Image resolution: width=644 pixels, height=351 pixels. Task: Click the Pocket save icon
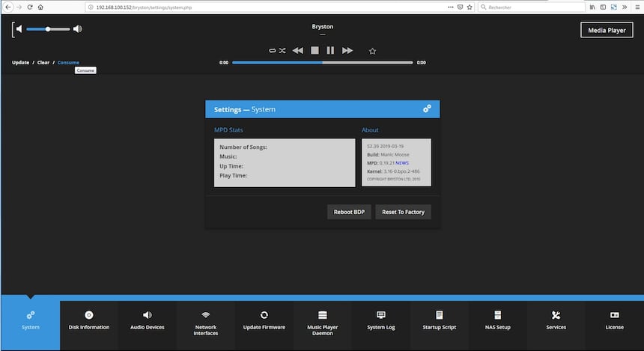(x=460, y=7)
